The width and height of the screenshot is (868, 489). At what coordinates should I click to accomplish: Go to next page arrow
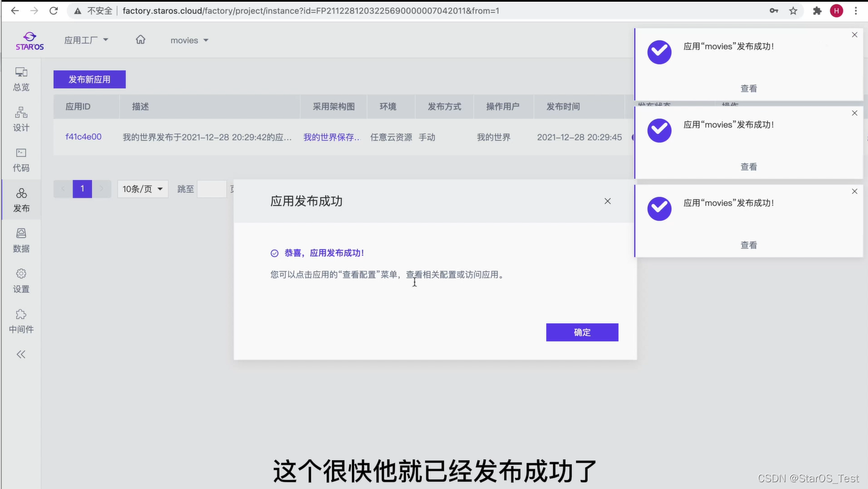click(x=102, y=189)
